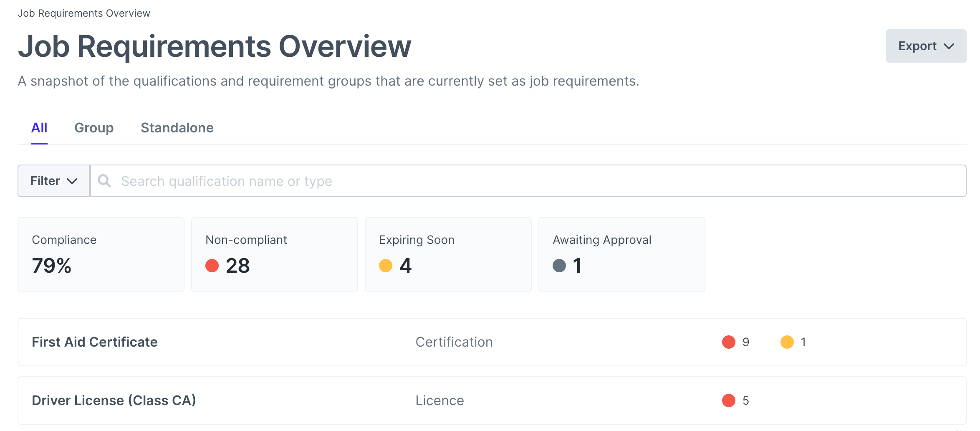Open the First Aid Certificate requirement

95,342
